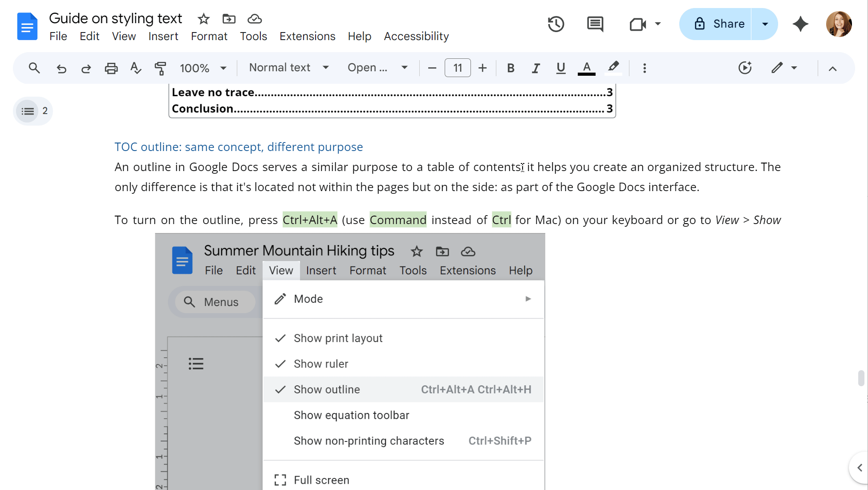The width and height of the screenshot is (868, 490).
Task: Open the Format menu
Action: pos(209,37)
